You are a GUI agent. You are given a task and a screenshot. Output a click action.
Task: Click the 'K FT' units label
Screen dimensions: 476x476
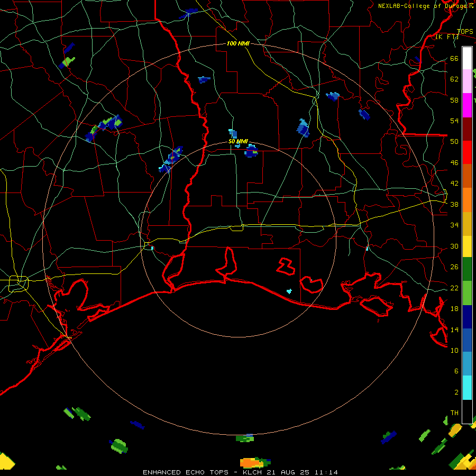pos(447,37)
